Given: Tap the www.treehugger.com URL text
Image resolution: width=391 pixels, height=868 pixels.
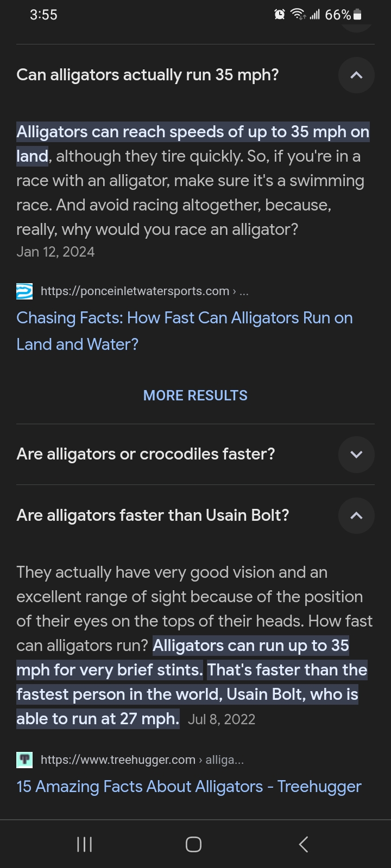Looking at the screenshot, I should click(x=118, y=760).
